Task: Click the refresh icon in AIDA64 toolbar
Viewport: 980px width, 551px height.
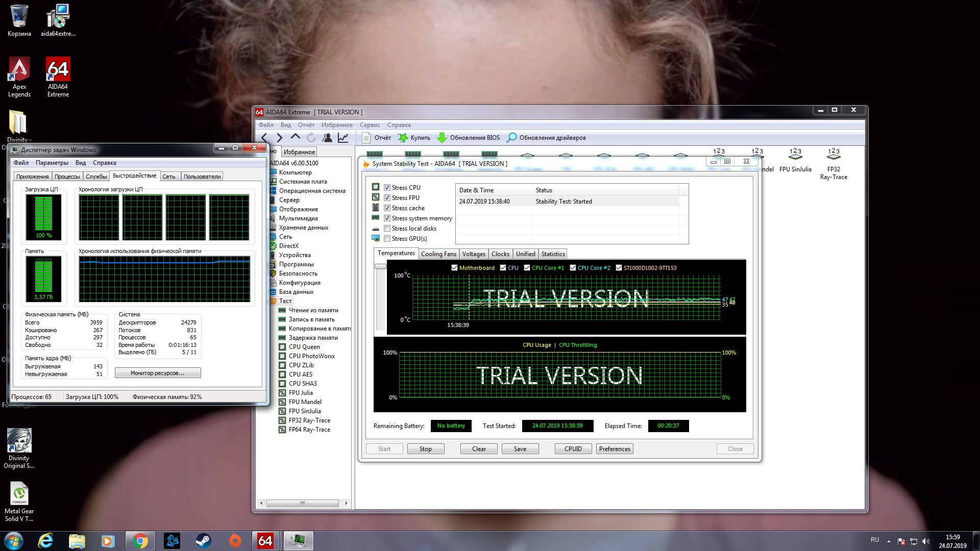Action: point(311,138)
